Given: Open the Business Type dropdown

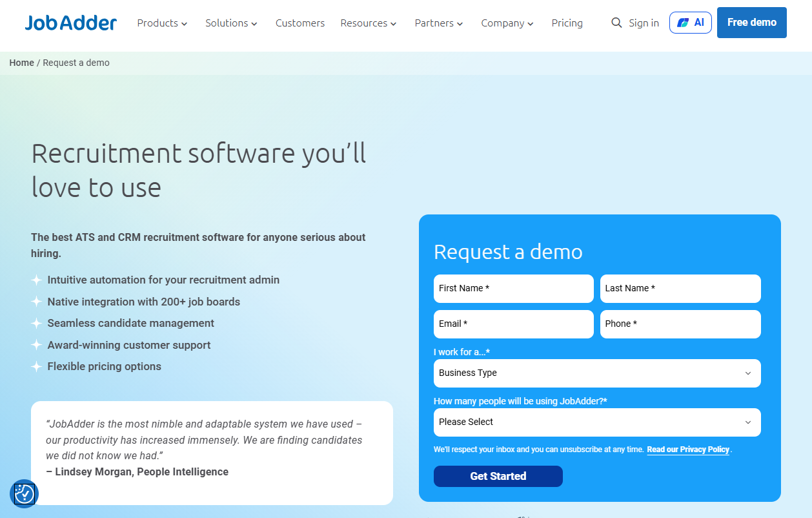Looking at the screenshot, I should 597,373.
